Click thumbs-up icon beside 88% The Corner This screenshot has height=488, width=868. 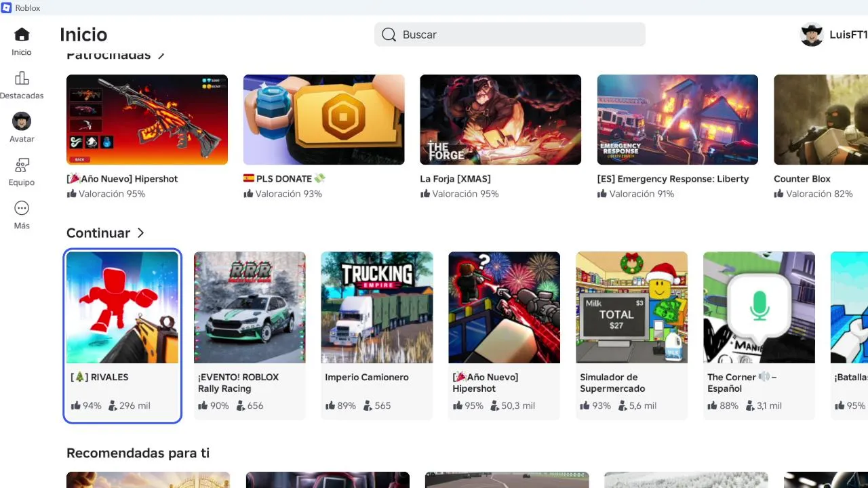click(x=713, y=406)
